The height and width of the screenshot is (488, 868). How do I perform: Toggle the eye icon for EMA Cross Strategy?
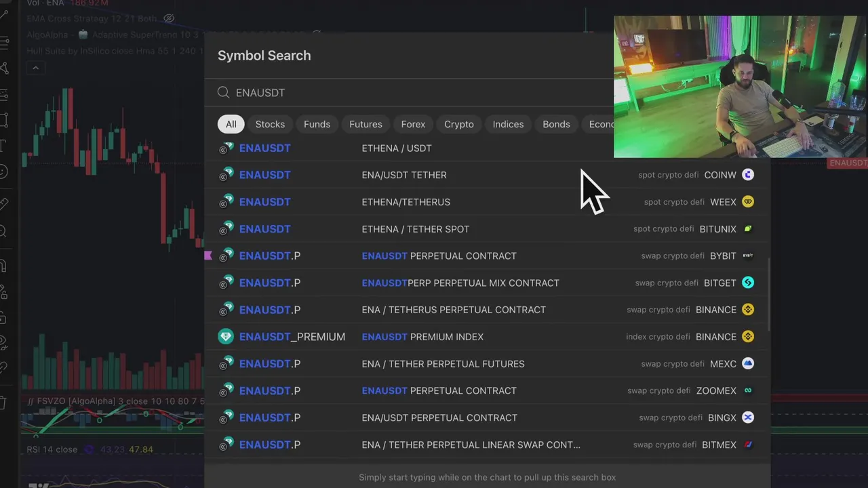click(x=169, y=18)
